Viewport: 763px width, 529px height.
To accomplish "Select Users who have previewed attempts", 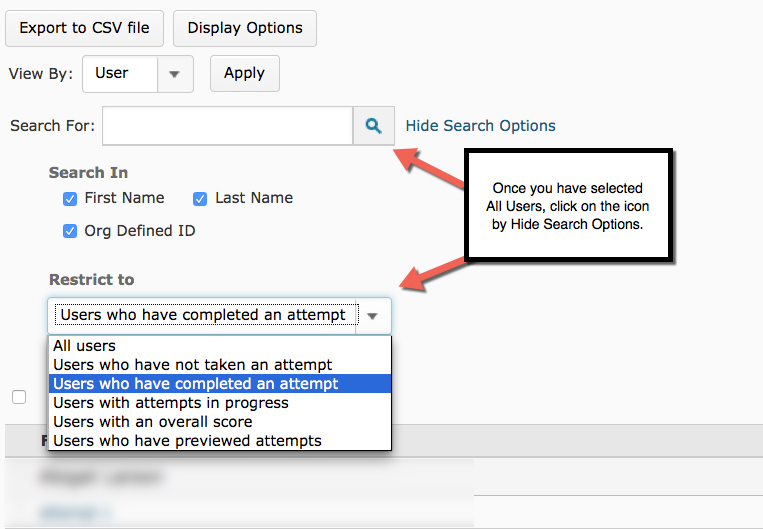I will (187, 441).
